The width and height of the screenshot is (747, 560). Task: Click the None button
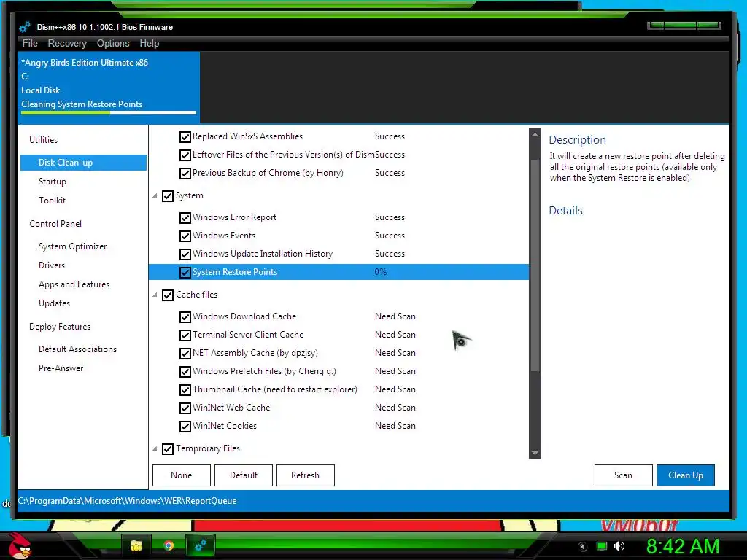(182, 475)
